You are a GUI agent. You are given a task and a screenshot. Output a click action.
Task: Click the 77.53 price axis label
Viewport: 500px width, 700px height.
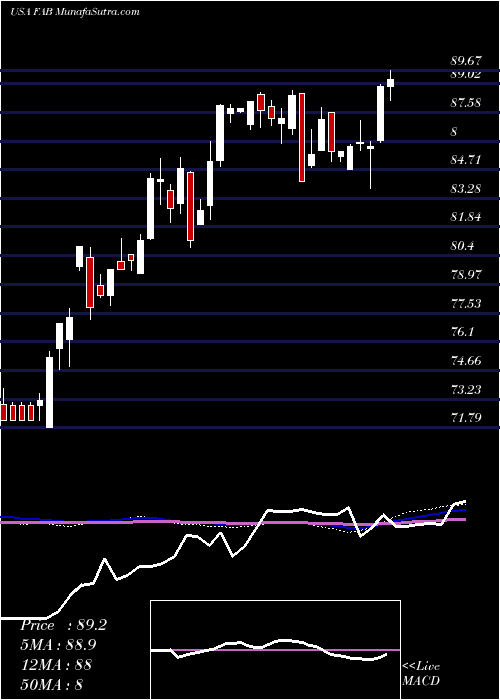tap(466, 304)
